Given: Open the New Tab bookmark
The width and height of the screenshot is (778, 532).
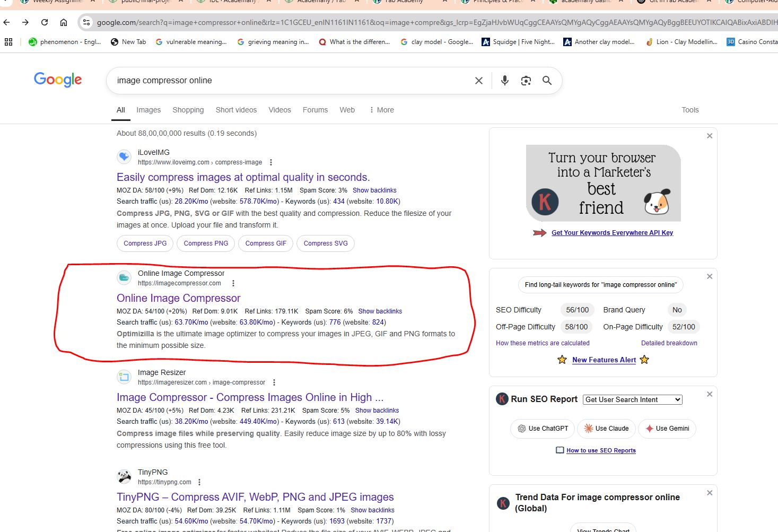Looking at the screenshot, I should click(x=128, y=42).
